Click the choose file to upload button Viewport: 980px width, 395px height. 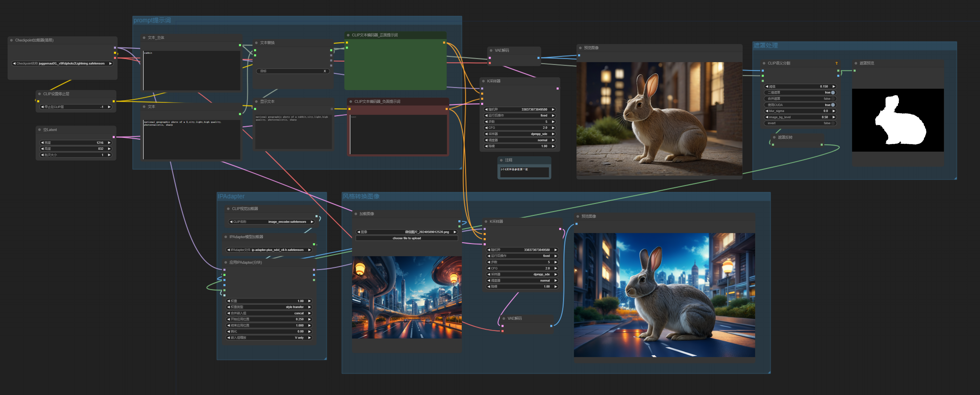(406, 238)
